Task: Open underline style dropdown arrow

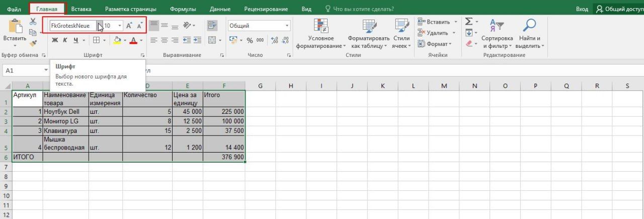Action: pos(83,40)
